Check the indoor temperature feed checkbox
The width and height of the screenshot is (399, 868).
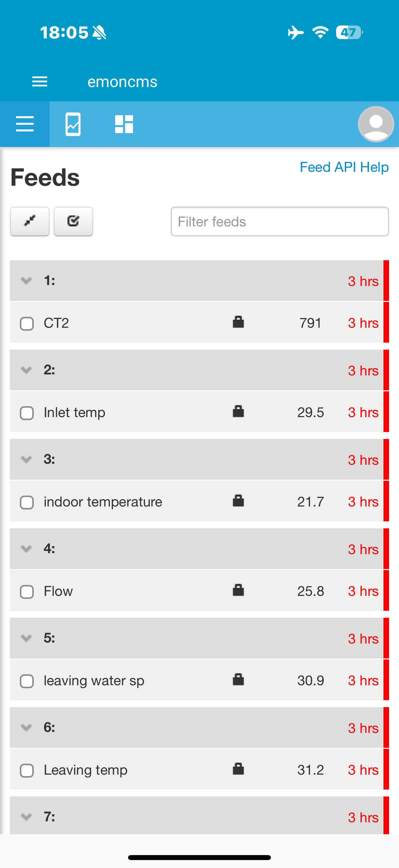click(27, 503)
